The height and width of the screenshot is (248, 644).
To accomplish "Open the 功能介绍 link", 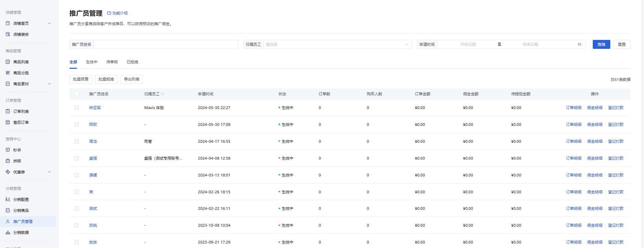I will 118,13.
